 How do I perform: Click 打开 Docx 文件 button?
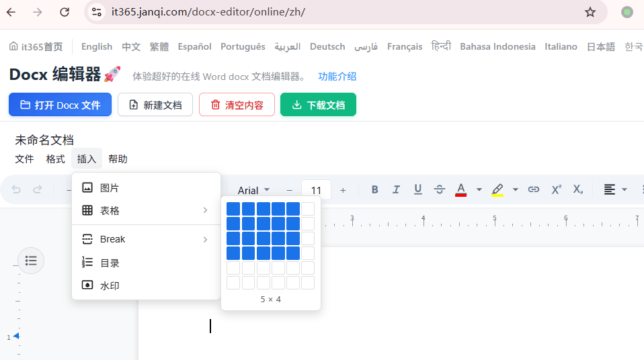[60, 105]
